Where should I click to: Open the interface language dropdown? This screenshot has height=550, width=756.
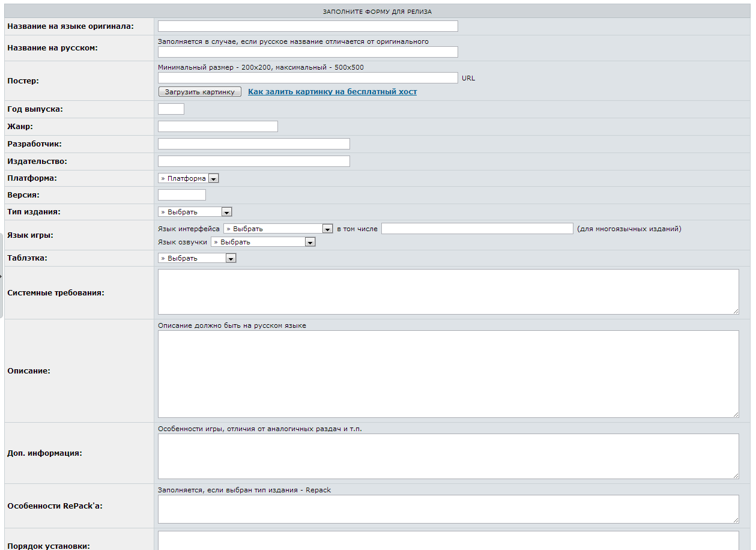pyautogui.click(x=278, y=229)
